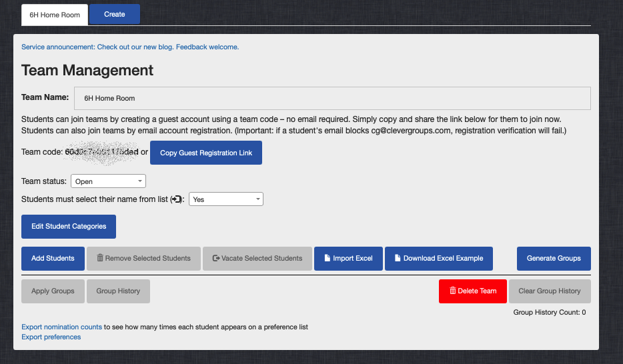The height and width of the screenshot is (364, 623).
Task: Click the file icon on Import Excel
Action: [x=328, y=258]
